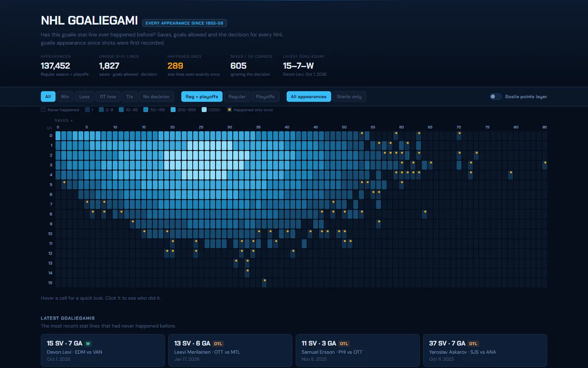Switch to Starts only
Viewport: 588px width, 368px height.
click(349, 97)
